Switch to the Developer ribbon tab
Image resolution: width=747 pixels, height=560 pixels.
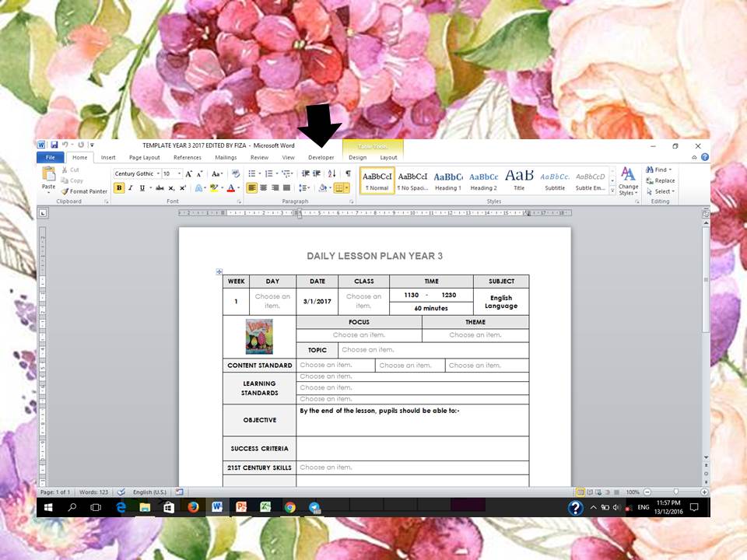tap(321, 157)
